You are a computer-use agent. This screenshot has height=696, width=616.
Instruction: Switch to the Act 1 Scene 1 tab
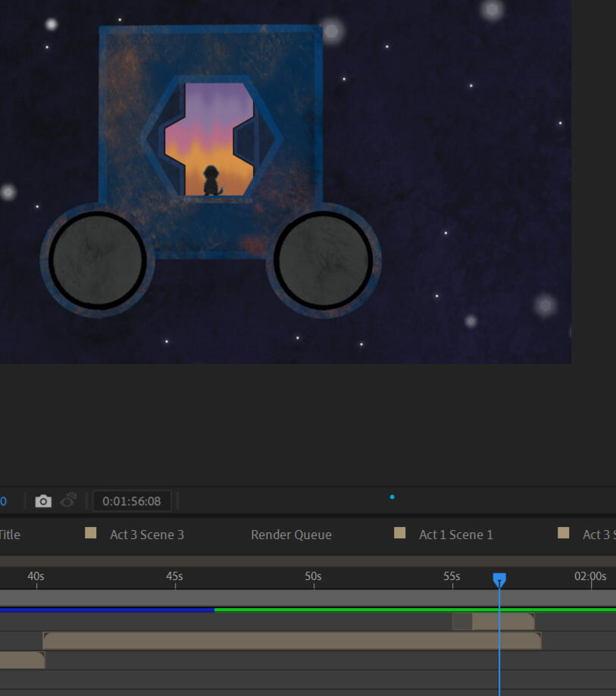pos(455,535)
